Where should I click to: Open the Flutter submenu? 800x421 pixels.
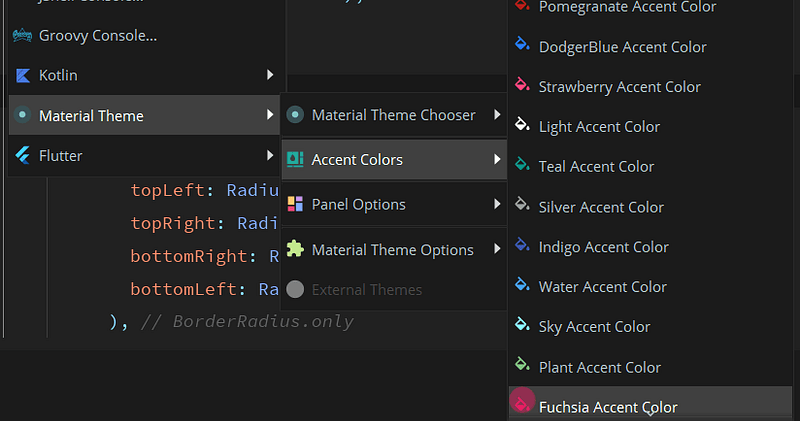point(145,156)
